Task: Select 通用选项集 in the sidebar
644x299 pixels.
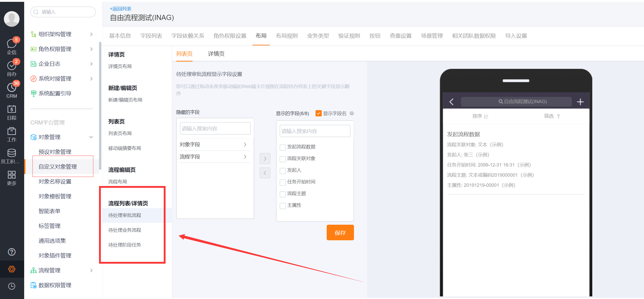Action: [52, 241]
